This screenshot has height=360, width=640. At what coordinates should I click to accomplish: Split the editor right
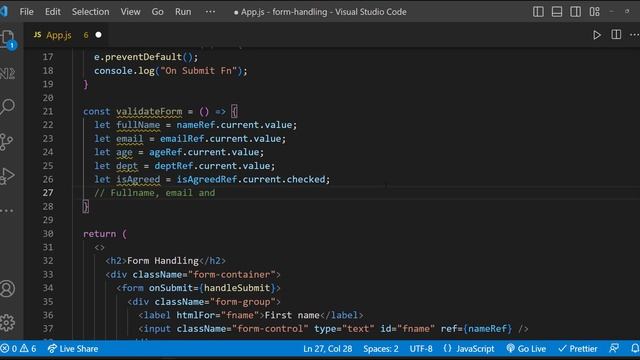pos(616,35)
